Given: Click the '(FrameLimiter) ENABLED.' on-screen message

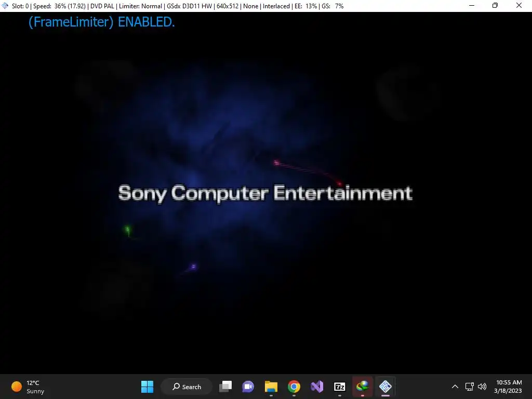Looking at the screenshot, I should pyautogui.click(x=101, y=22).
